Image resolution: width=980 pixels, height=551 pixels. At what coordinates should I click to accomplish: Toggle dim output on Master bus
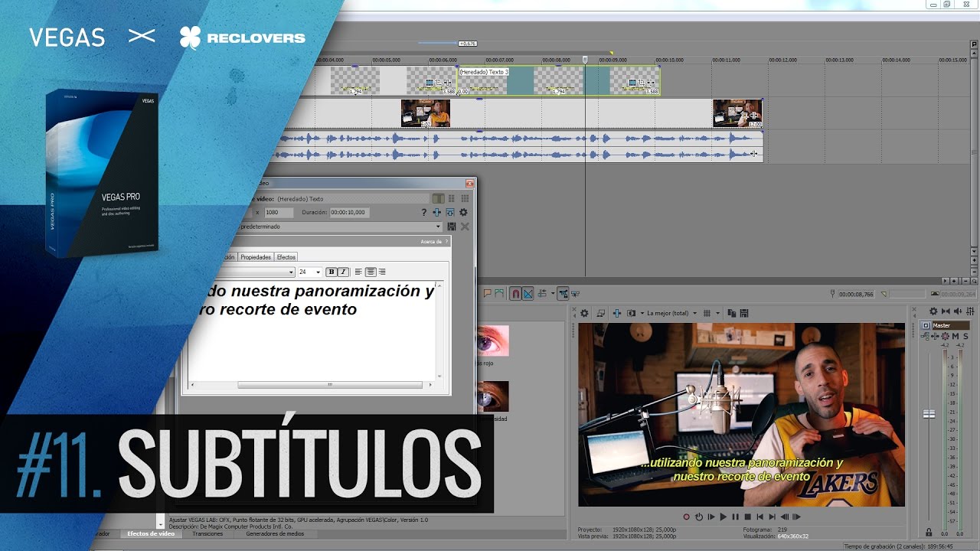[958, 311]
